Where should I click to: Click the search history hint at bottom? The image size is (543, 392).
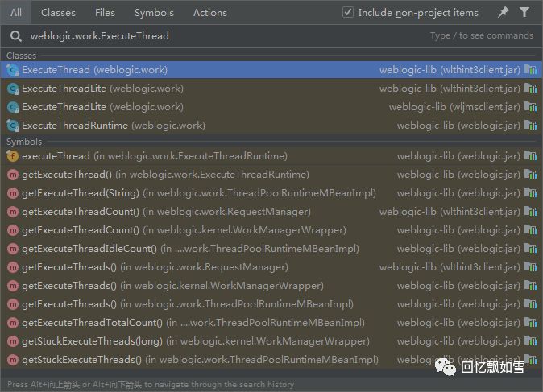(x=151, y=385)
